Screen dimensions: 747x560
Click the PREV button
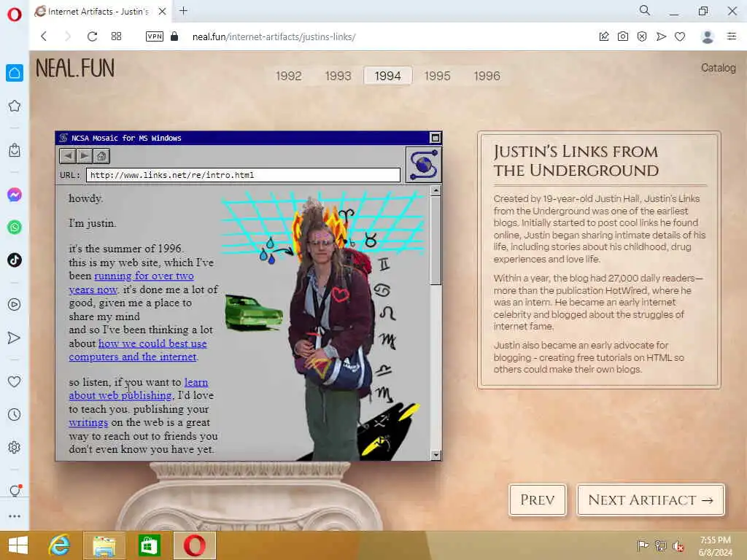[x=538, y=499]
